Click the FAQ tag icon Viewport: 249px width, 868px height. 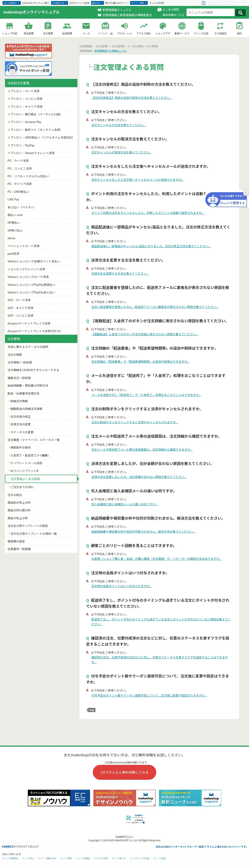[91, 710]
